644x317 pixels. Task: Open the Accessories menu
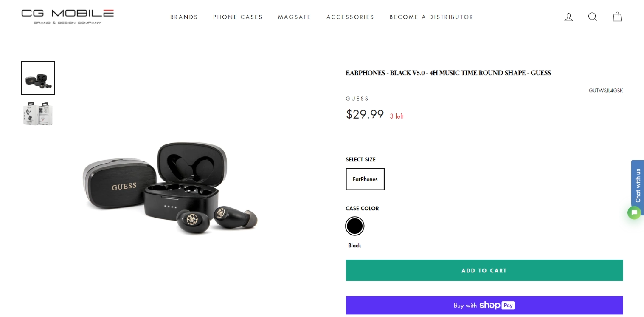350,17
